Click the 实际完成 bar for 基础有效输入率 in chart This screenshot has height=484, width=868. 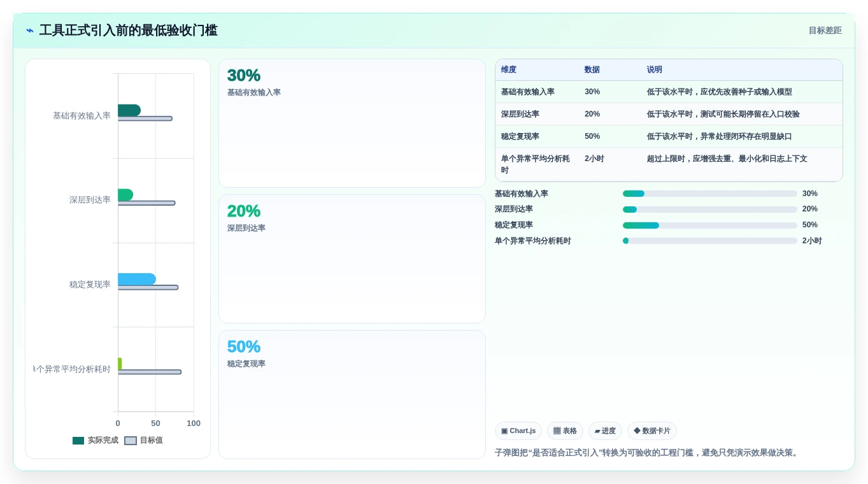(129, 110)
